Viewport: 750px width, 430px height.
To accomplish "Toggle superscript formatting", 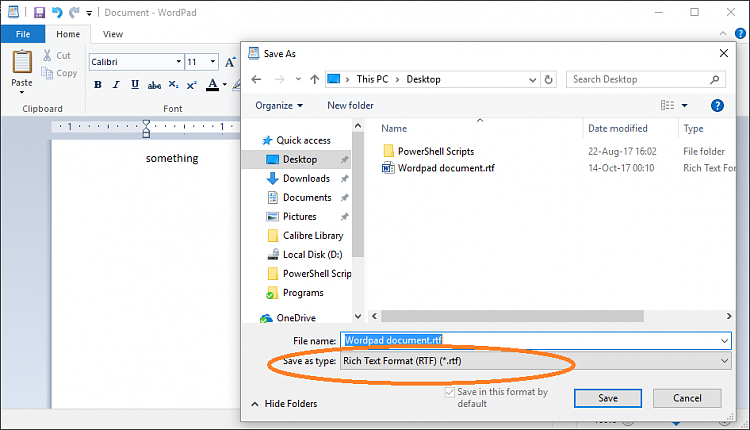I will coord(191,85).
